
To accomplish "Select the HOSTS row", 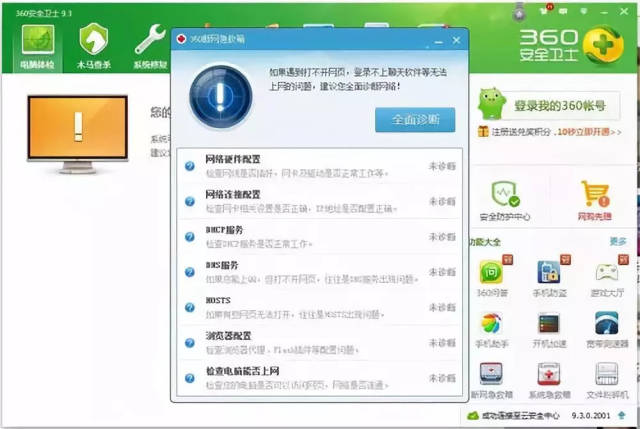I will click(319, 307).
